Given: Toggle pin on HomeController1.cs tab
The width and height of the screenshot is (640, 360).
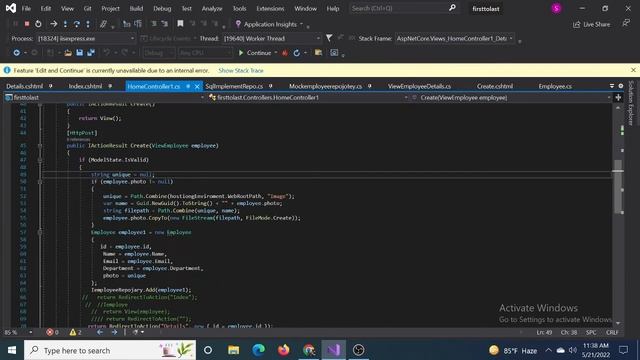Looking at the screenshot, I should click(188, 86).
